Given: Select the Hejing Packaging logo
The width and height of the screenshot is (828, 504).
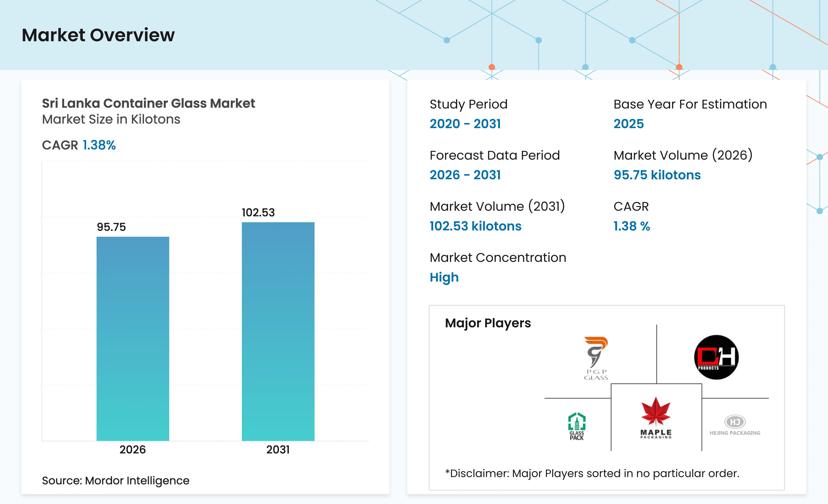Looking at the screenshot, I should [734, 425].
